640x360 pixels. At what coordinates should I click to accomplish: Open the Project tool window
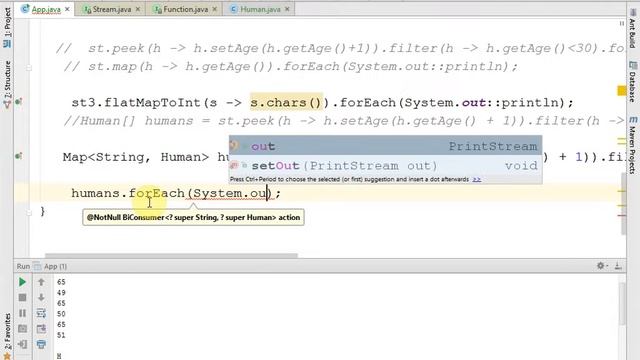[x=7, y=27]
